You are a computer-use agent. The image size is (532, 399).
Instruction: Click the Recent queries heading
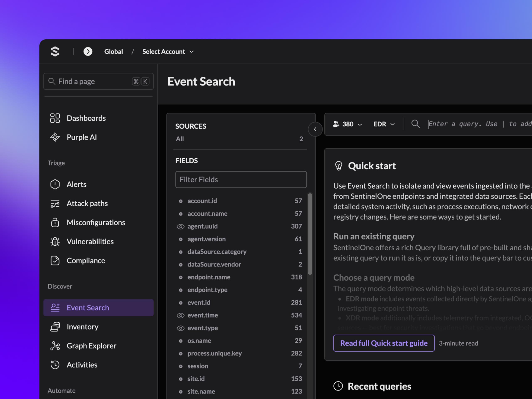coord(379,386)
